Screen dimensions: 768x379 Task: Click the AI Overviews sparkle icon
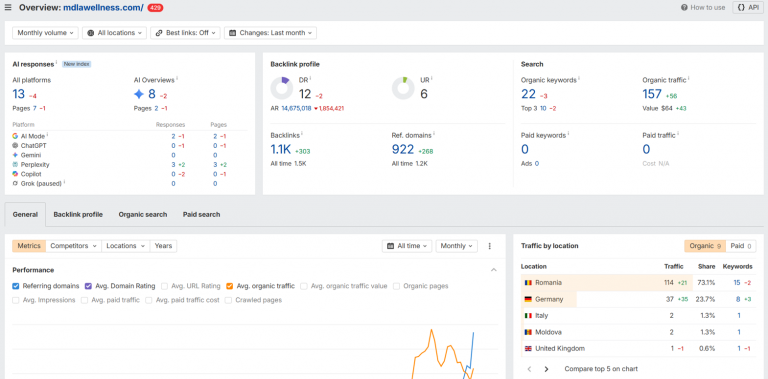[x=139, y=94]
